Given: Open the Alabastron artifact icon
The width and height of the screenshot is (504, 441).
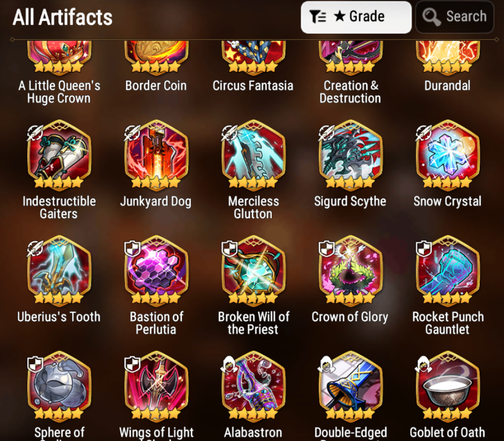Looking at the screenshot, I should coord(253,385).
